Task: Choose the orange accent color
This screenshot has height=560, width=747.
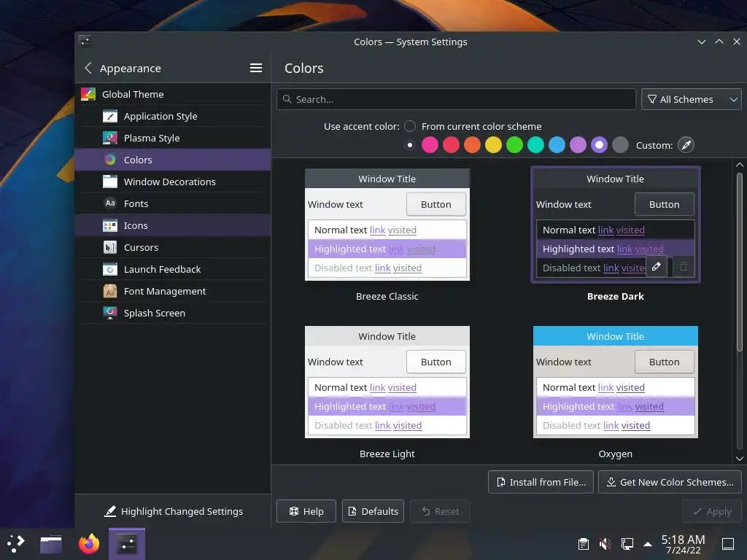Action: (x=472, y=145)
